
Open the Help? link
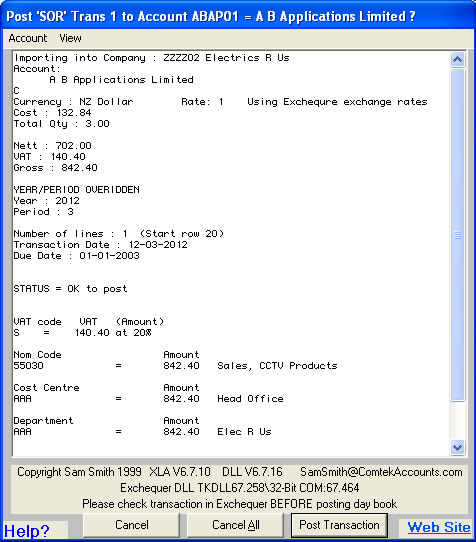27,531
